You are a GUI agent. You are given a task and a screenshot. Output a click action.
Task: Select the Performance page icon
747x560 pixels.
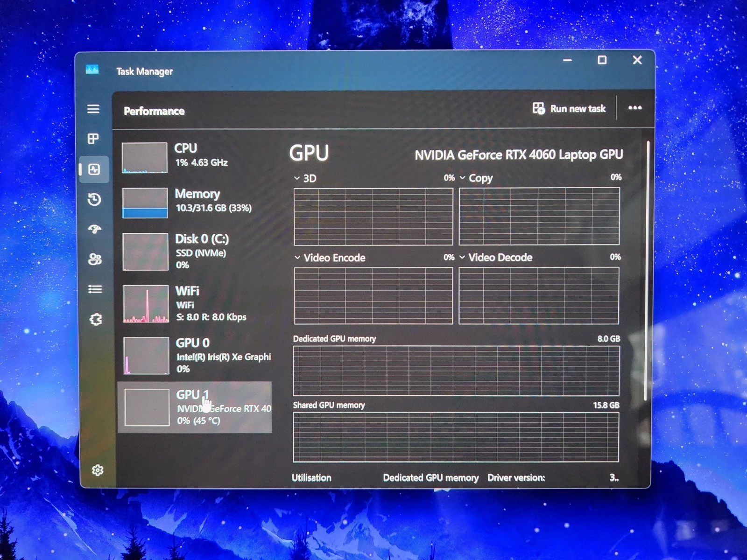(x=94, y=169)
